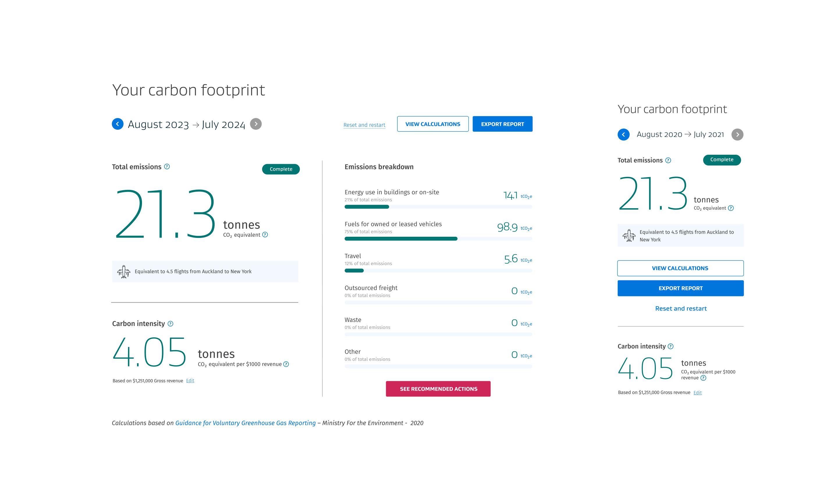Open help icon beside CO₂ equivalent under 21.3 tonnes, desktop

tap(265, 235)
